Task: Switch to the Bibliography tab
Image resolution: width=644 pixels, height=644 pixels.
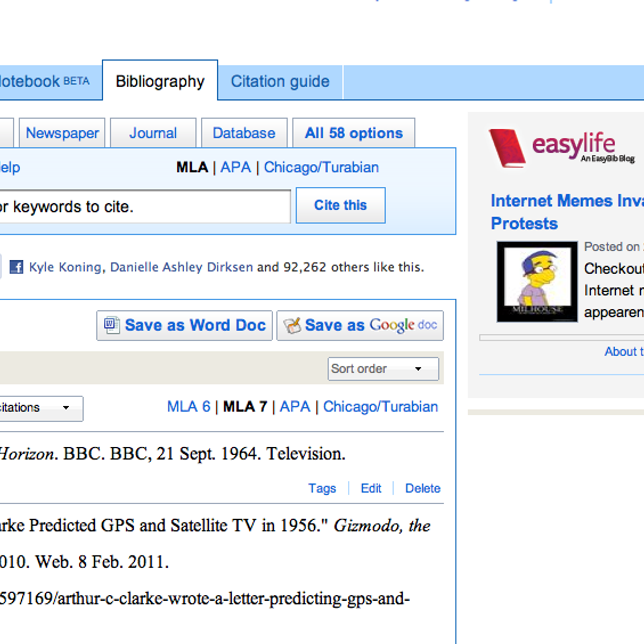Action: (160, 81)
